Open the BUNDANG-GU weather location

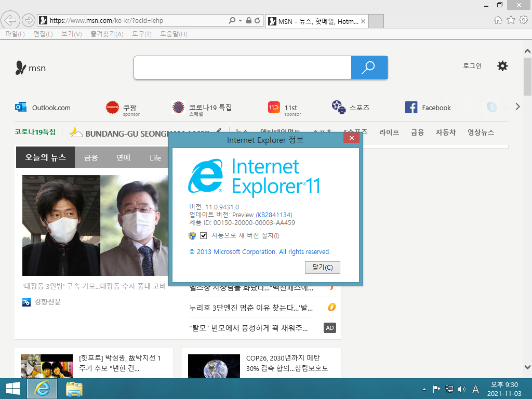(127, 134)
